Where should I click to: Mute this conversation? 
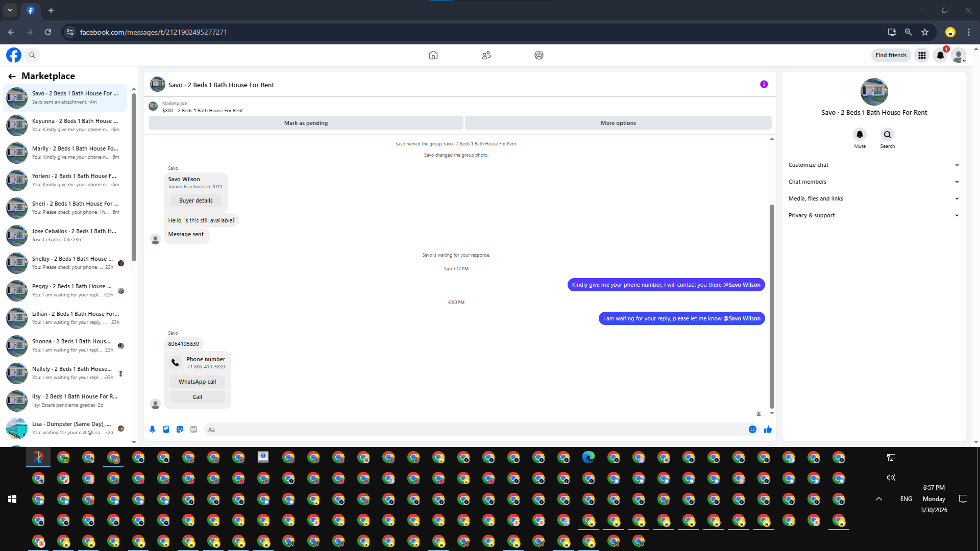860,135
